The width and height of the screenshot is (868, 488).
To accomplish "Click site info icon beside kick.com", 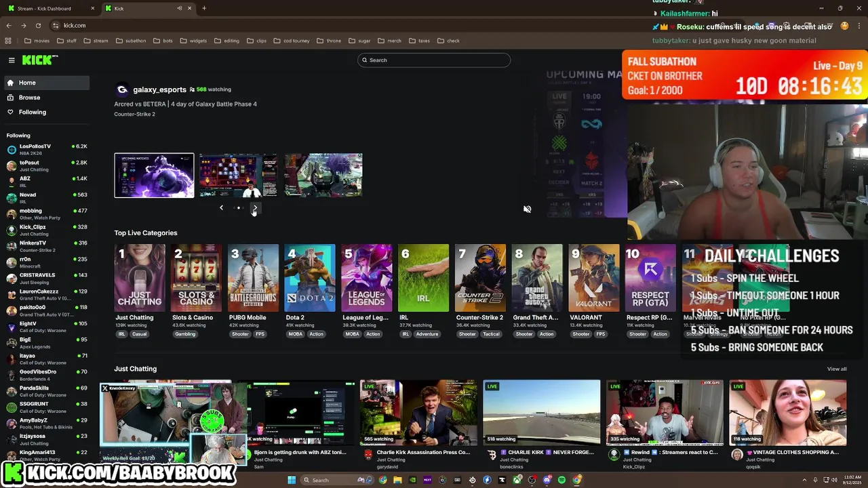I will click(x=55, y=26).
